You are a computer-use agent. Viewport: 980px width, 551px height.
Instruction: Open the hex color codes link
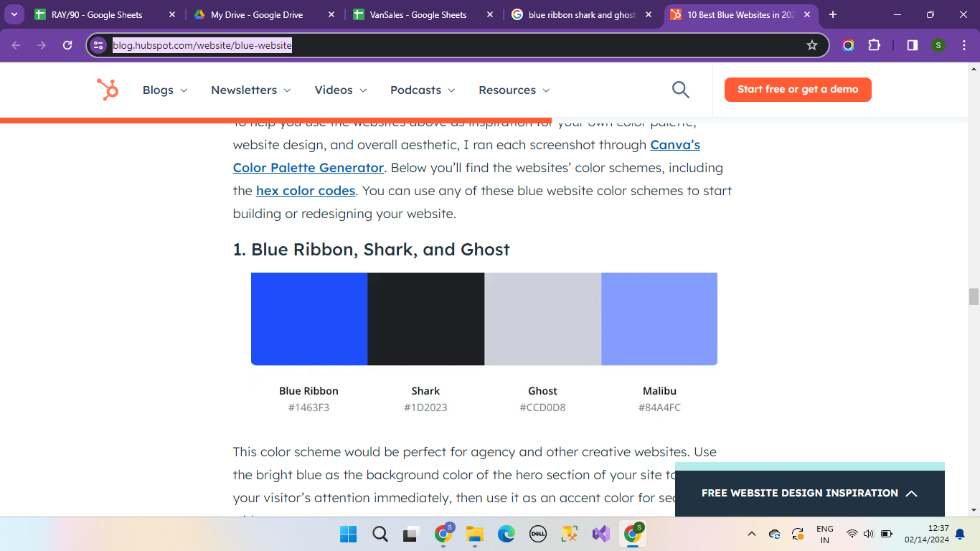click(306, 191)
